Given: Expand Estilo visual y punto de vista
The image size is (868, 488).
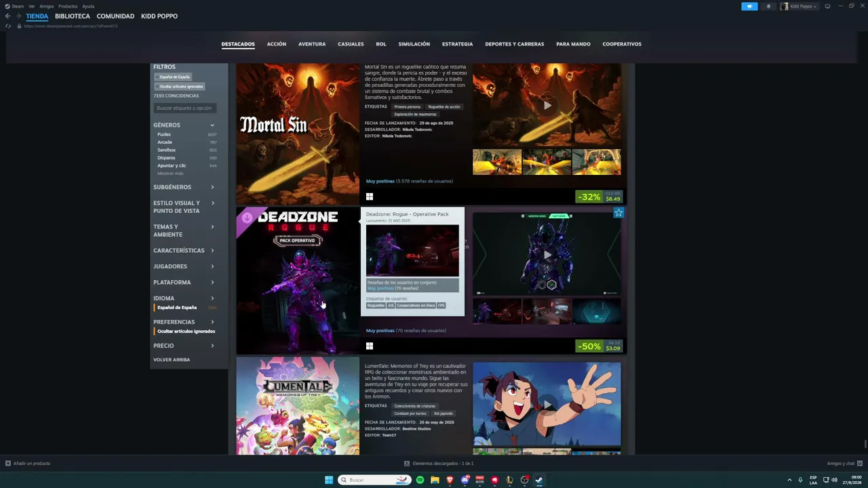Looking at the screenshot, I should point(184,207).
